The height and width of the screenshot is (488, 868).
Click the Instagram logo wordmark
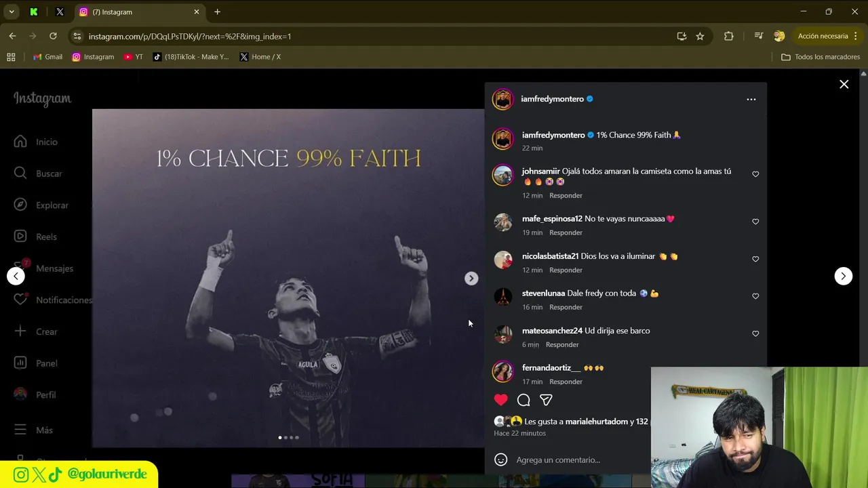pos(42,99)
